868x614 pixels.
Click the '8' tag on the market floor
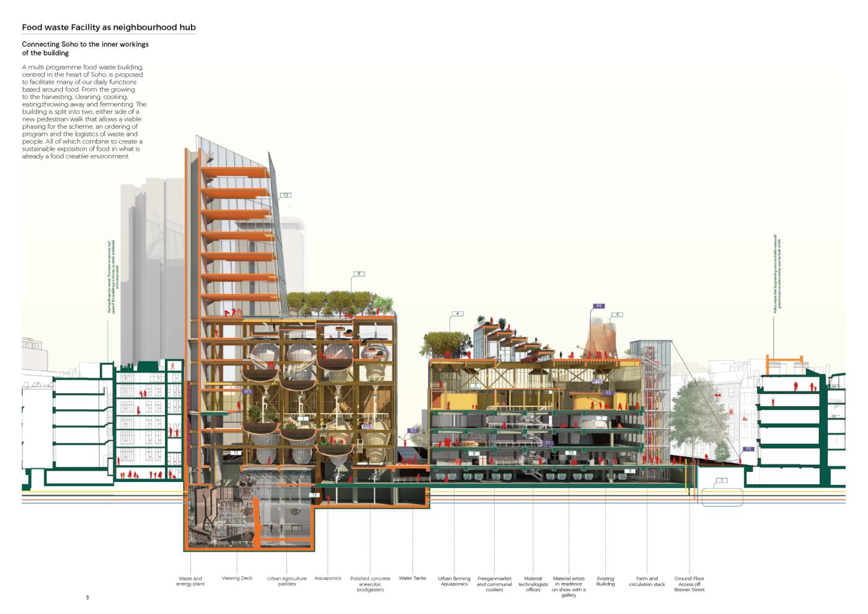(474, 454)
